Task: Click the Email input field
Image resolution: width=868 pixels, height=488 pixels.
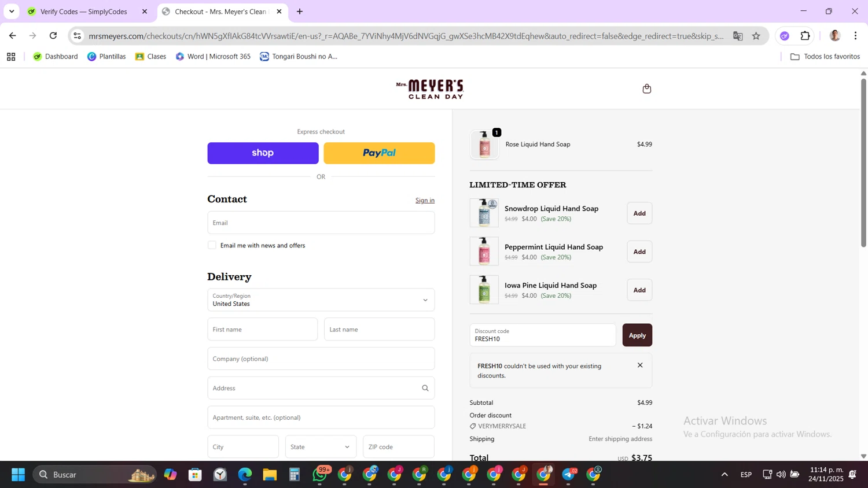Action: point(321,223)
